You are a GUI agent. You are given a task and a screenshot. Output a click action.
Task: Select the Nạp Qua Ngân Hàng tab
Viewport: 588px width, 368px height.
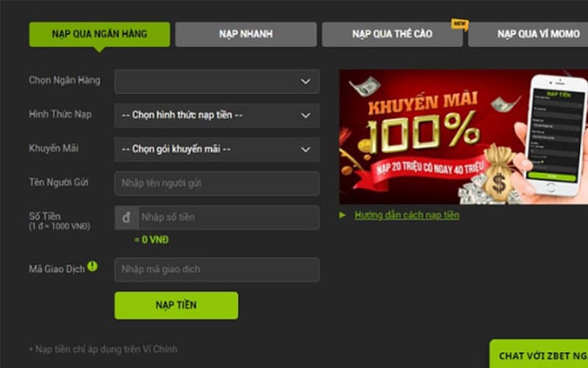100,34
